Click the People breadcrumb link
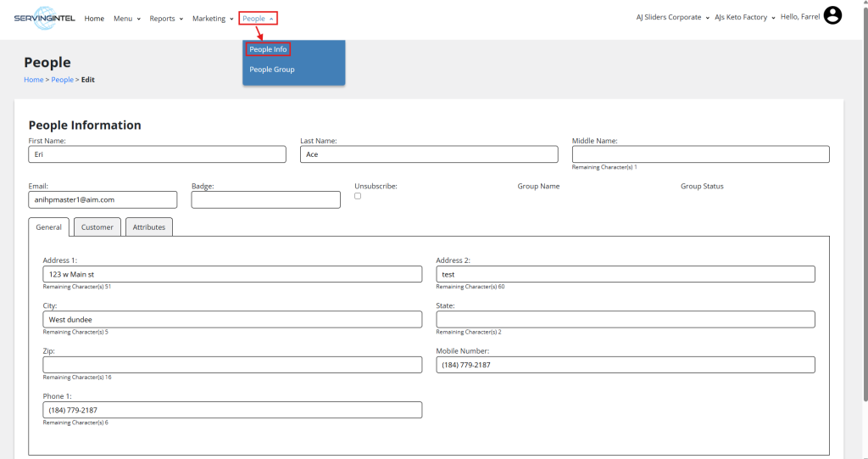The image size is (868, 459). pyautogui.click(x=62, y=80)
